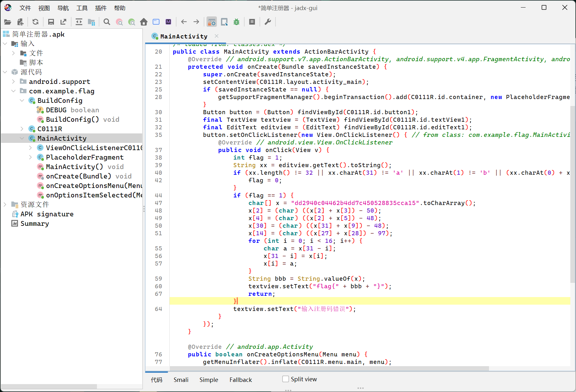
Task: Click the quark engine icon
Action: [224, 22]
